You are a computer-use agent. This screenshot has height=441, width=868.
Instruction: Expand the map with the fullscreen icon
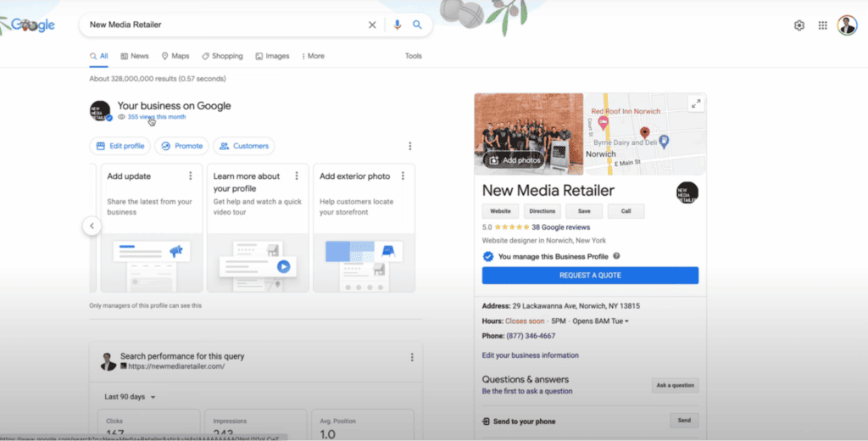pos(696,103)
